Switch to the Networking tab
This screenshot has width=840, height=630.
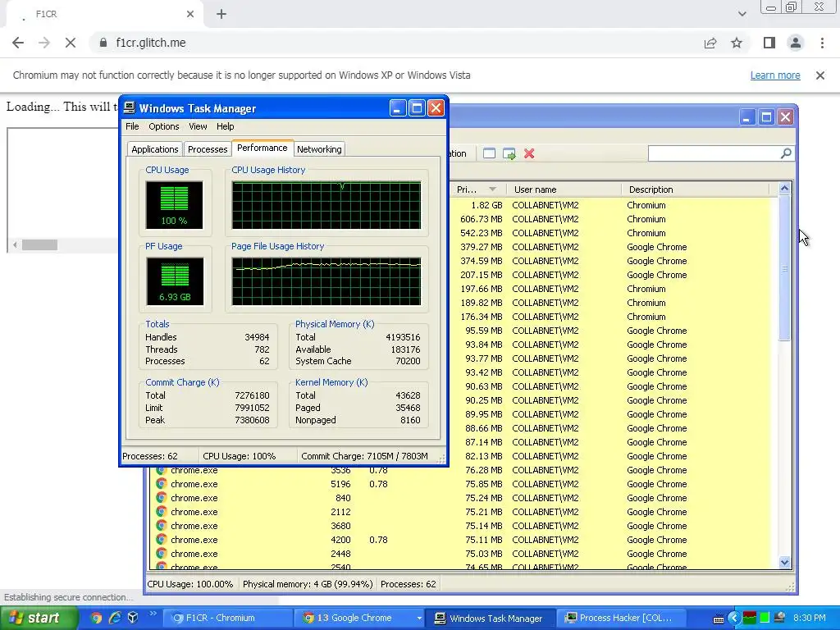click(x=319, y=149)
